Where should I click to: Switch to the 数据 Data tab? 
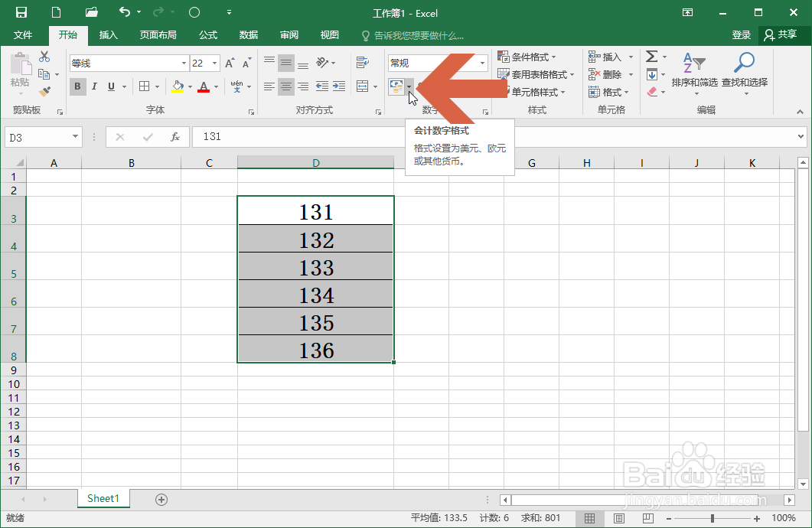click(249, 34)
